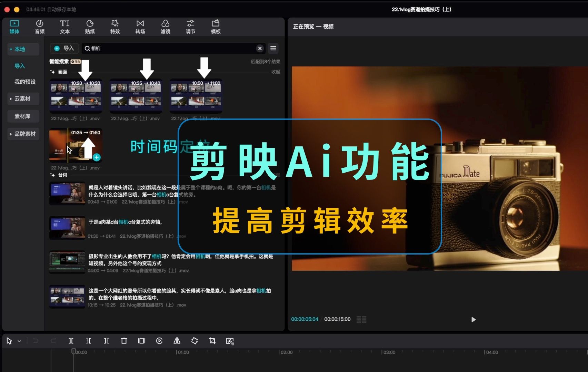Open the 滤镜 filters tab
The image size is (588, 372).
[x=165, y=27]
